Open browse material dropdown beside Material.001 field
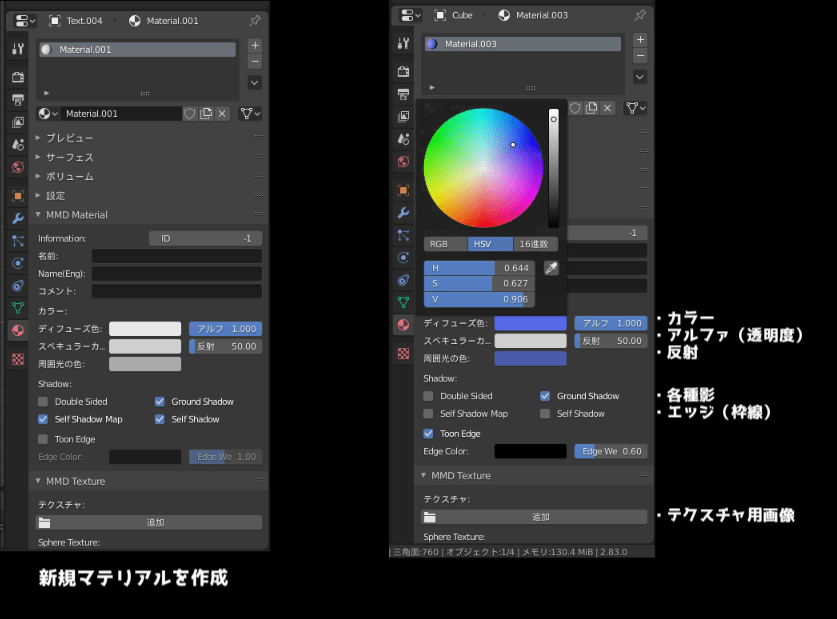This screenshot has width=837, height=619. (x=48, y=114)
